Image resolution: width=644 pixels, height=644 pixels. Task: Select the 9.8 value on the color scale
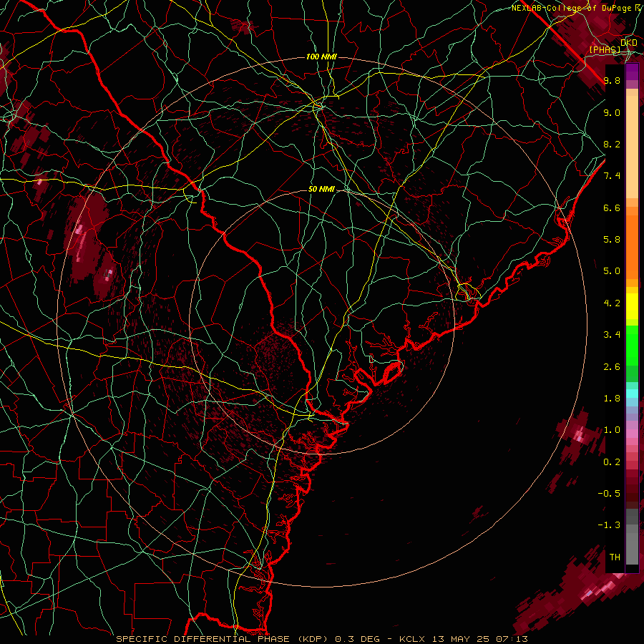pyautogui.click(x=612, y=80)
